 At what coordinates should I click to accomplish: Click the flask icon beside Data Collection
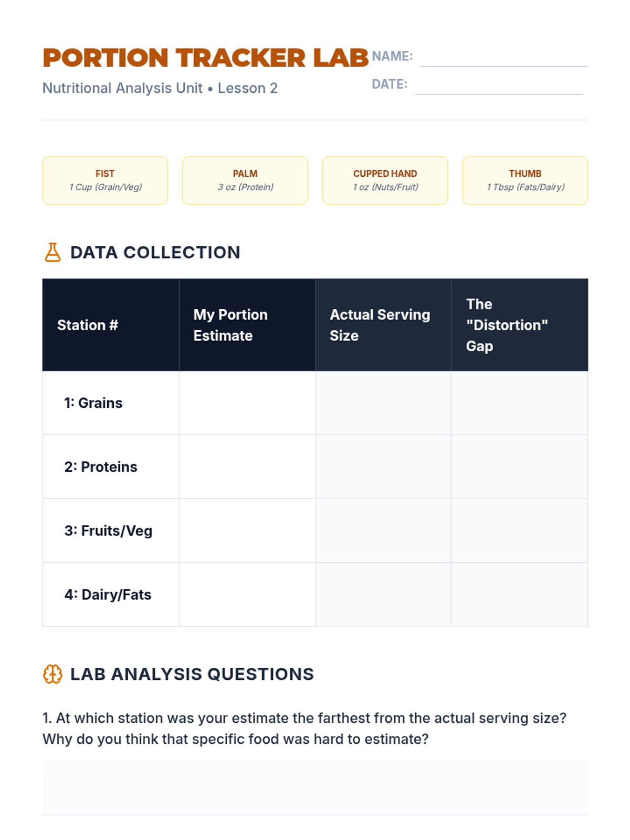click(52, 253)
